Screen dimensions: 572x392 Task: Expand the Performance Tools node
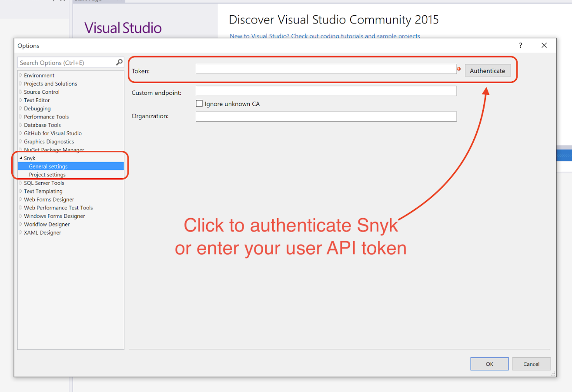click(21, 116)
